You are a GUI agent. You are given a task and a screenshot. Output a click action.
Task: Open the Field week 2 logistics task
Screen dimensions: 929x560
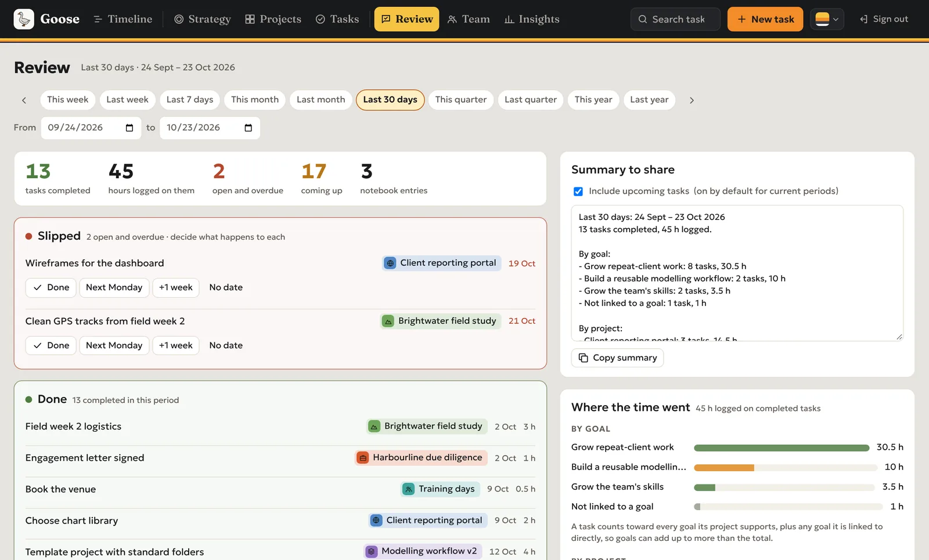pos(73,427)
